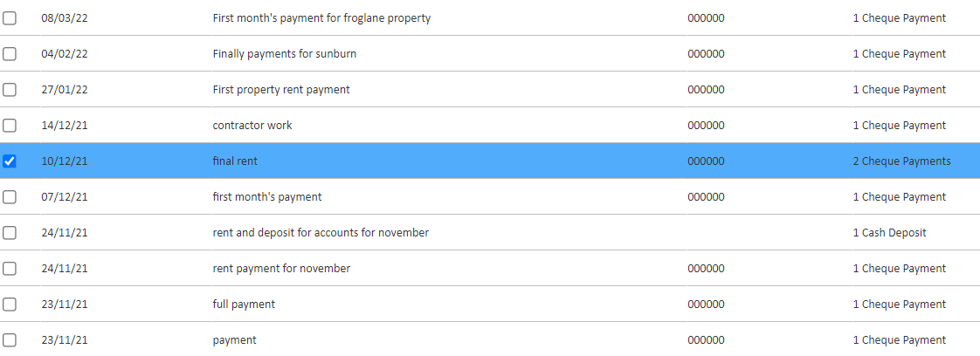
Task: Select the full payment row checkbox
Action: 10,305
